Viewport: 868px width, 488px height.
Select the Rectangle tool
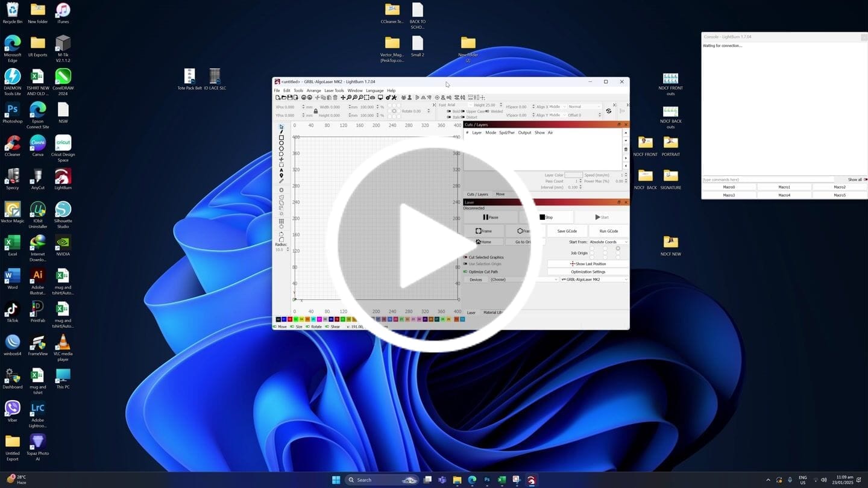click(281, 137)
